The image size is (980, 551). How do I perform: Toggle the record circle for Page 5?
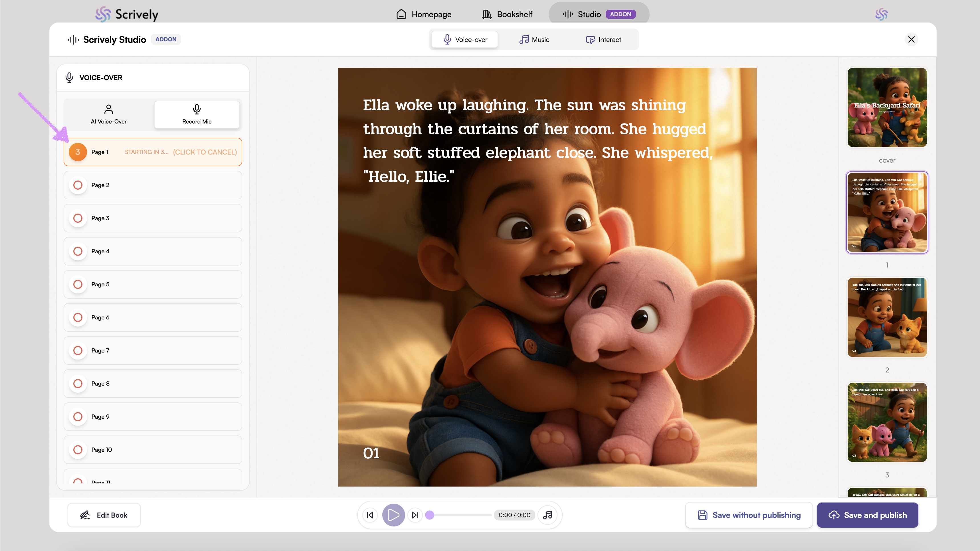[78, 284]
